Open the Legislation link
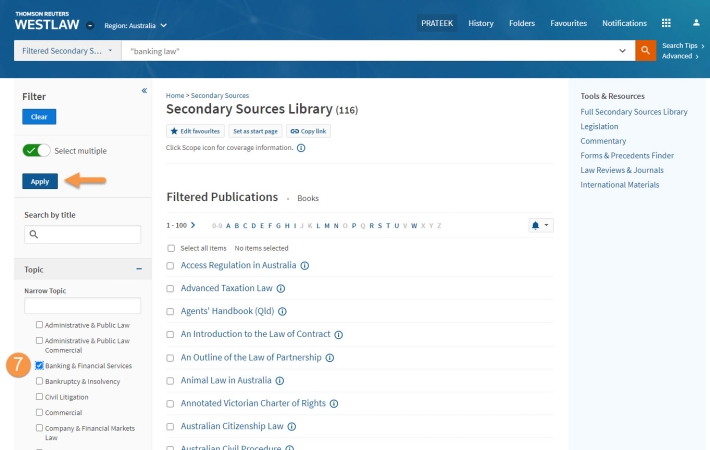Image resolution: width=710 pixels, height=450 pixels. click(599, 126)
